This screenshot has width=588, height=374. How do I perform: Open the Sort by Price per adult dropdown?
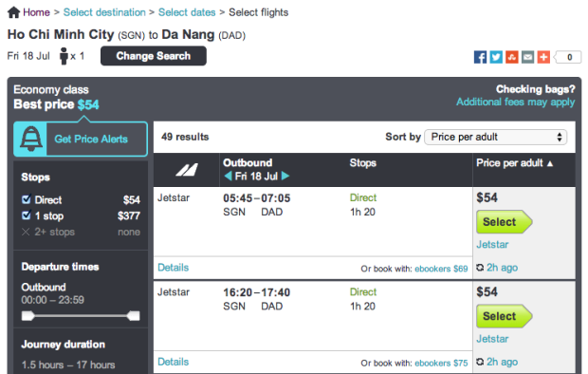495,137
